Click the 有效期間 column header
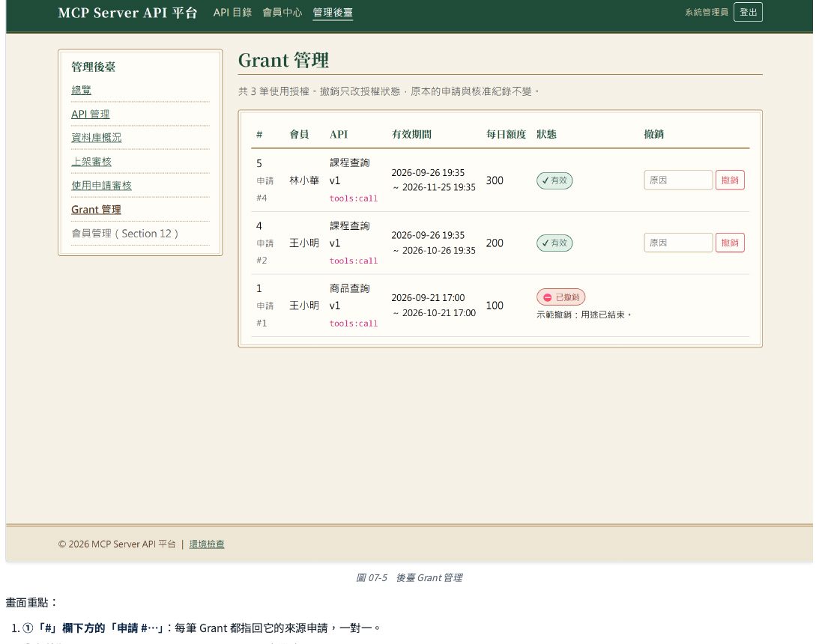 (411, 134)
